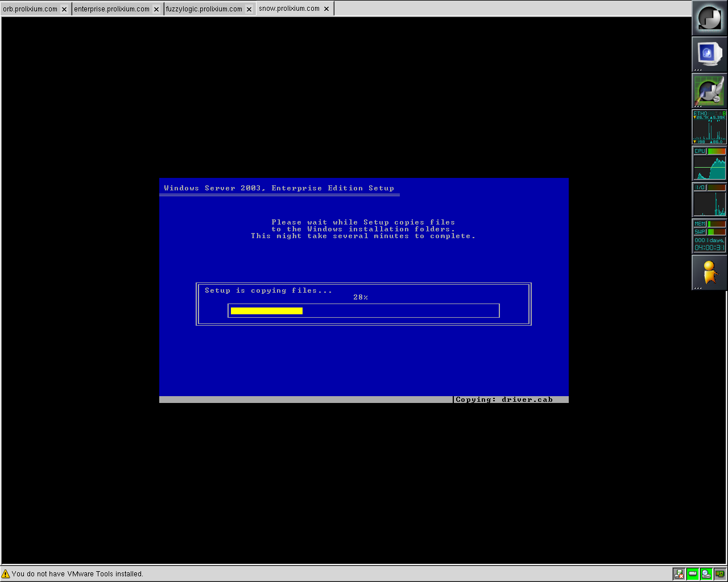Close the orb.prolixium.com tab
Viewport: 728px width, 582px height.
pos(64,9)
